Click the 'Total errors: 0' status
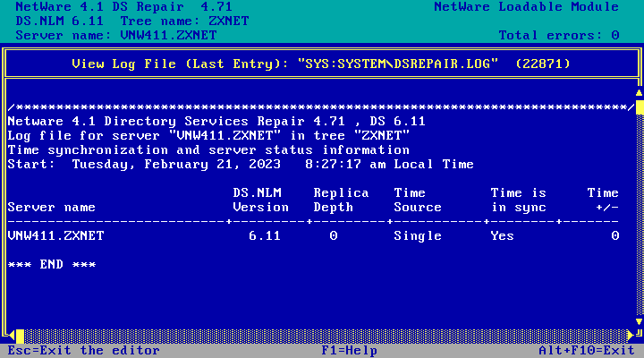 (559, 35)
